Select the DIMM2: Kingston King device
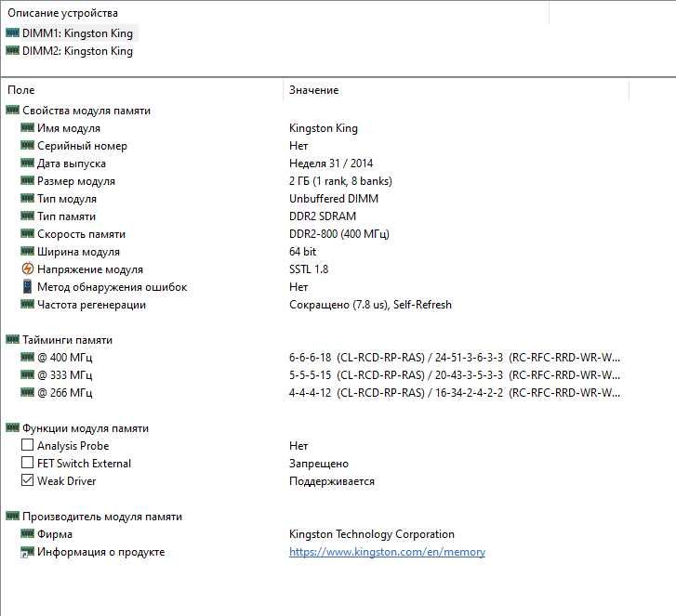This screenshot has height=616, width=676. pos(77,51)
